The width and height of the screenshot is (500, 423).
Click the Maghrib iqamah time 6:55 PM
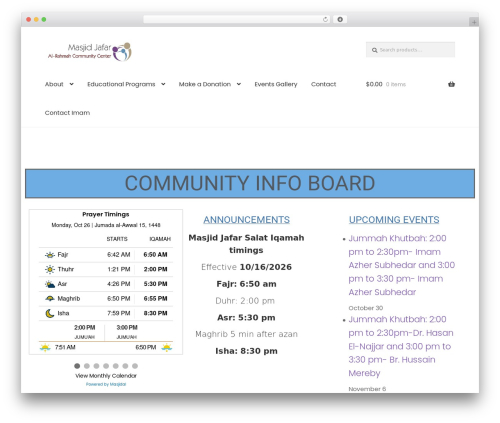tap(155, 299)
